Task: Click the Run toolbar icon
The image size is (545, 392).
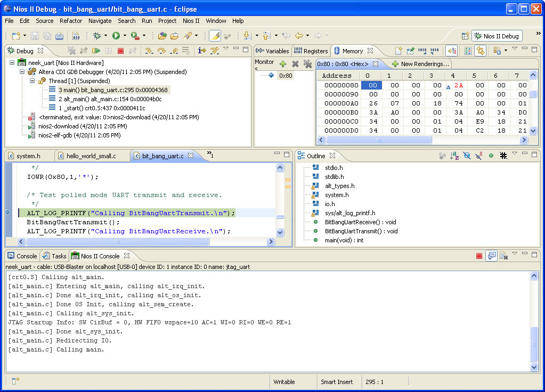Action: click(116, 36)
